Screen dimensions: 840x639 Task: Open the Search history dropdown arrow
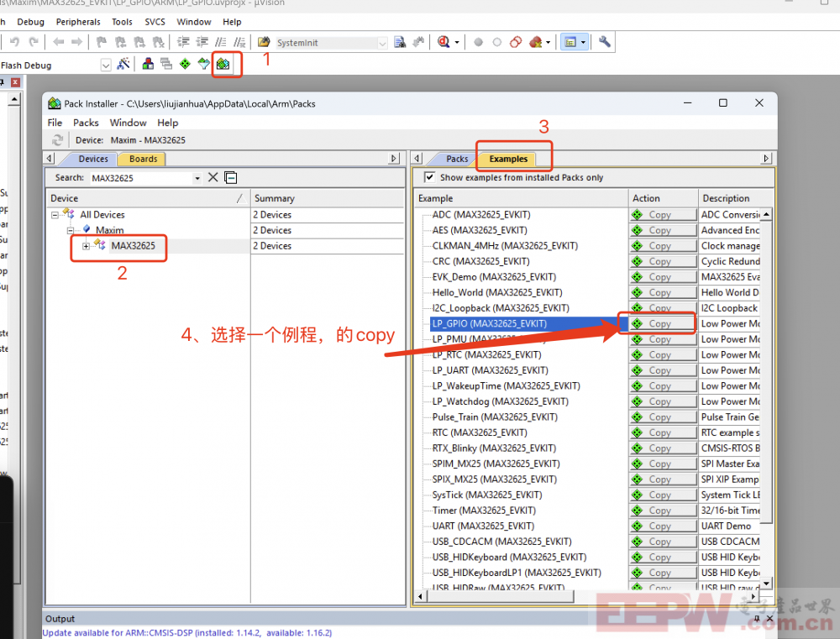coord(197,178)
